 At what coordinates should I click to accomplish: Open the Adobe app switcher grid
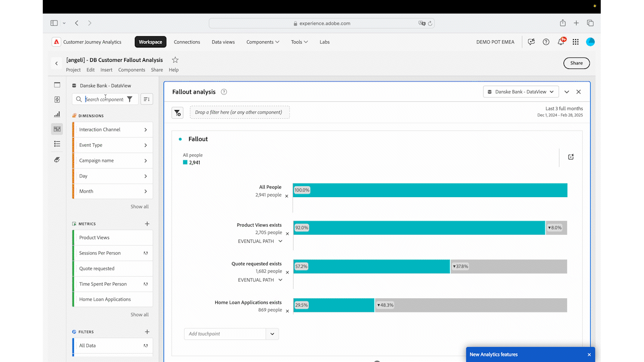[576, 42]
